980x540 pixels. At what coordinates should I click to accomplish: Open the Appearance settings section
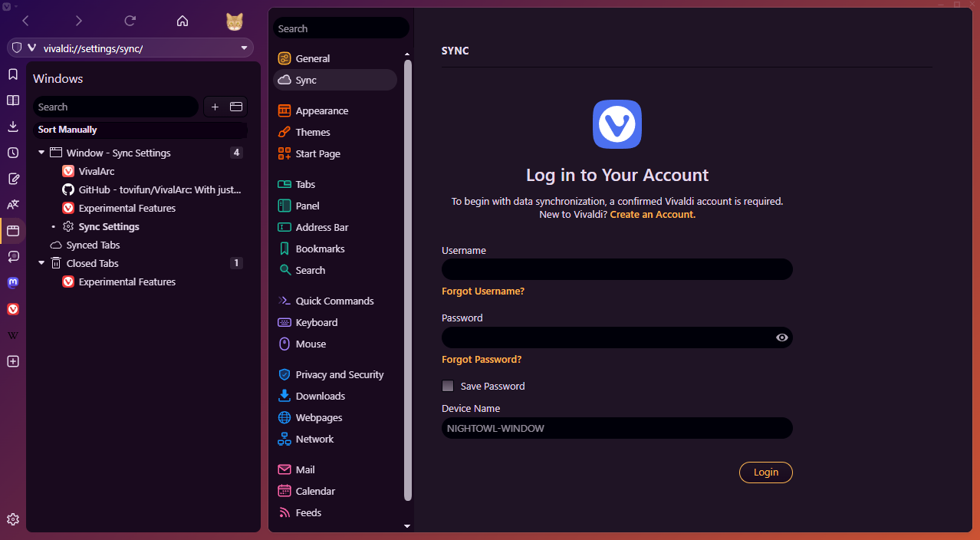click(335, 110)
